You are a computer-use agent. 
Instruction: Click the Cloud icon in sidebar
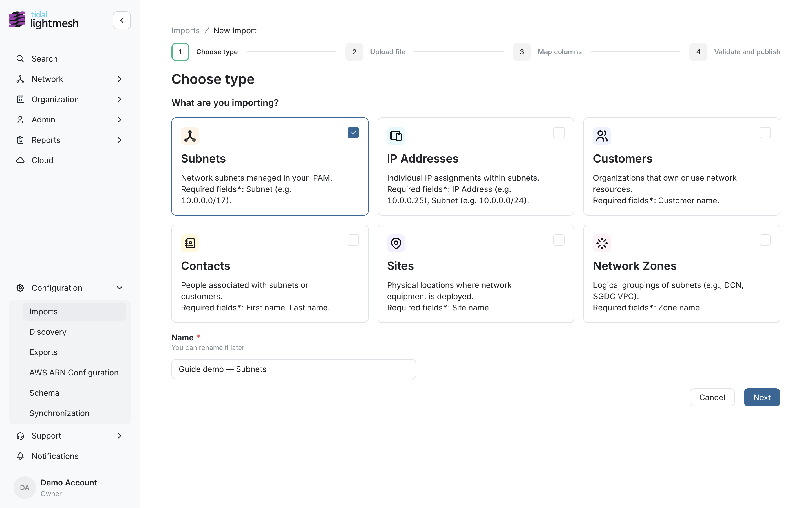click(20, 160)
